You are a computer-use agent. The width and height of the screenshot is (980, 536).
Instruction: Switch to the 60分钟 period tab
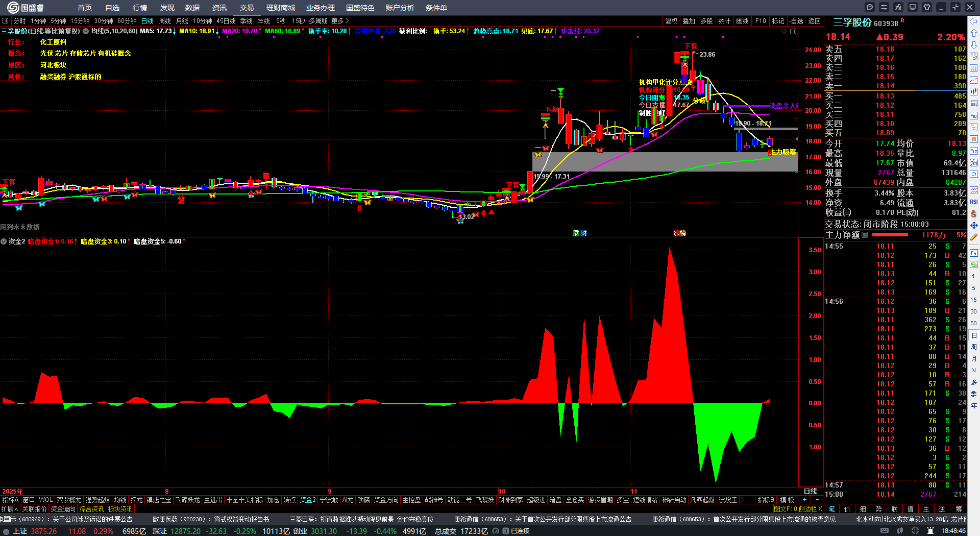[x=127, y=21]
